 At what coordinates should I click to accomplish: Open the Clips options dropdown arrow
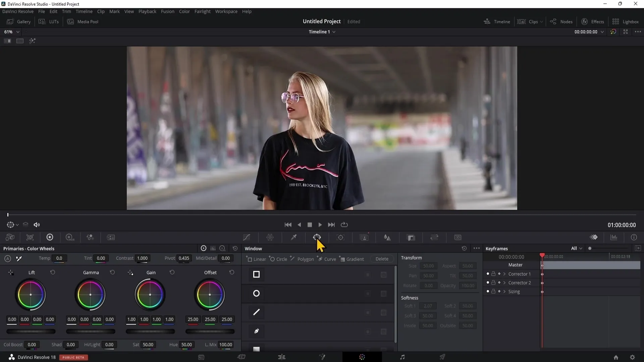[x=541, y=22]
